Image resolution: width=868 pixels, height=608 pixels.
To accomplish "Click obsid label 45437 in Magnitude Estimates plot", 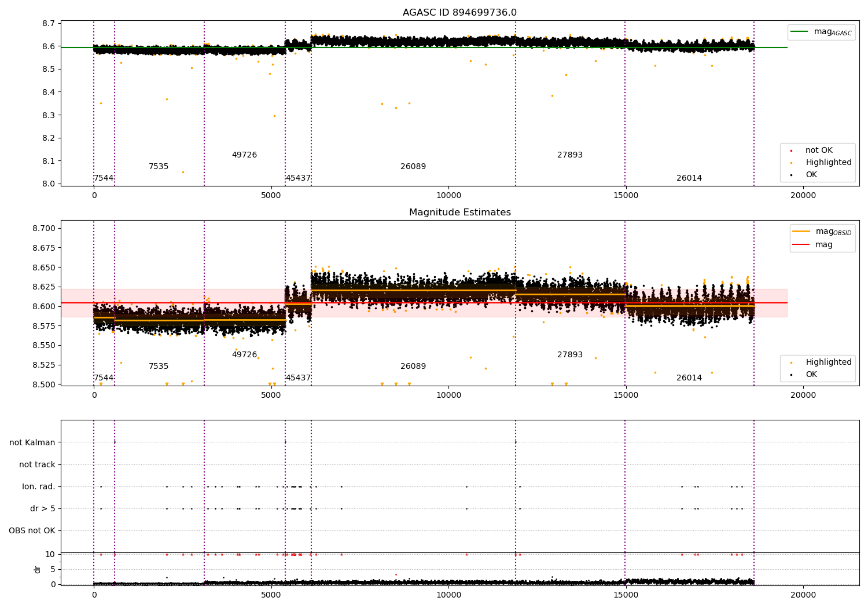I will coord(298,378).
